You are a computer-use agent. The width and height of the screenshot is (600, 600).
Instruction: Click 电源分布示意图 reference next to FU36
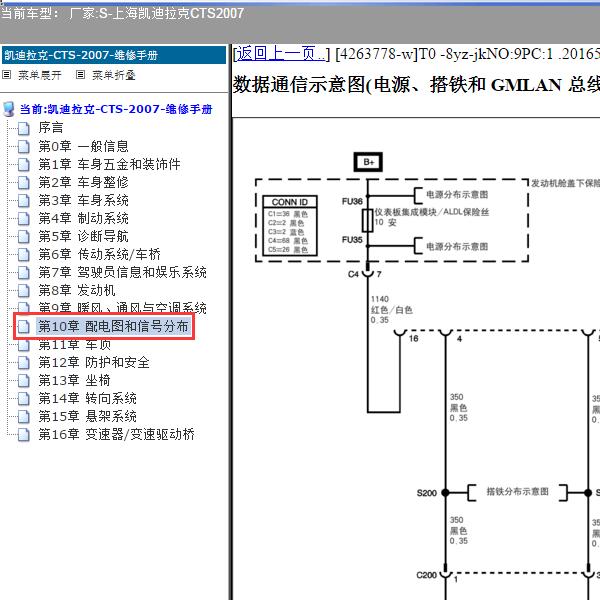pos(457,195)
